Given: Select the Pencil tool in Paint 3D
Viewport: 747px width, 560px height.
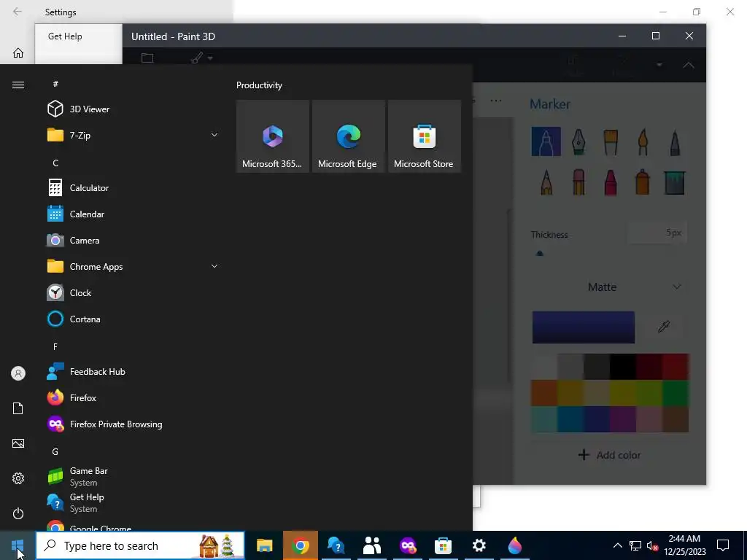Looking at the screenshot, I should point(546,182).
